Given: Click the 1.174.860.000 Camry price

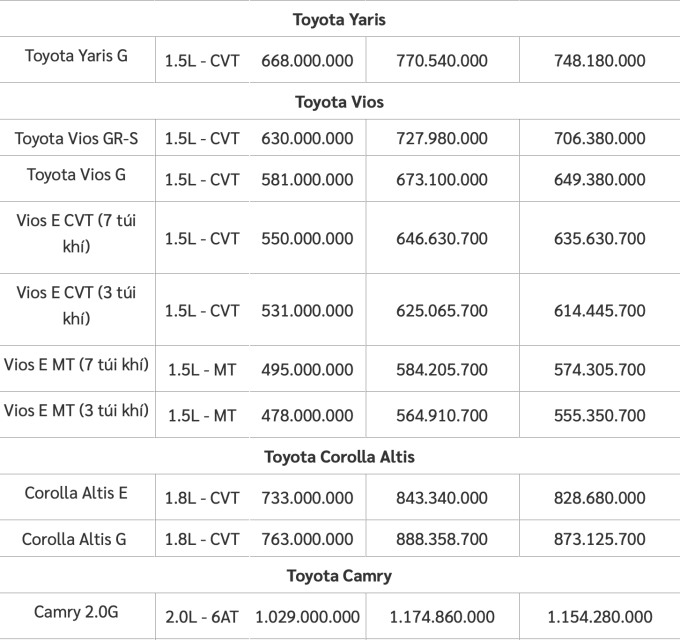Looking at the screenshot, I should 442,616.
